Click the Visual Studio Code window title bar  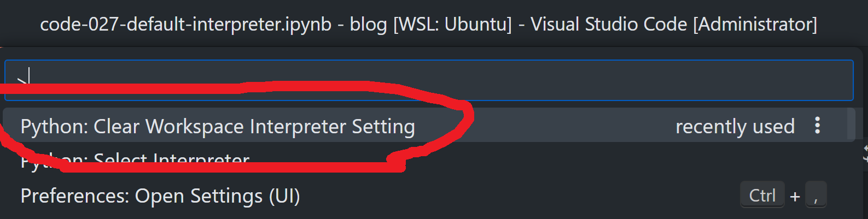point(429,24)
